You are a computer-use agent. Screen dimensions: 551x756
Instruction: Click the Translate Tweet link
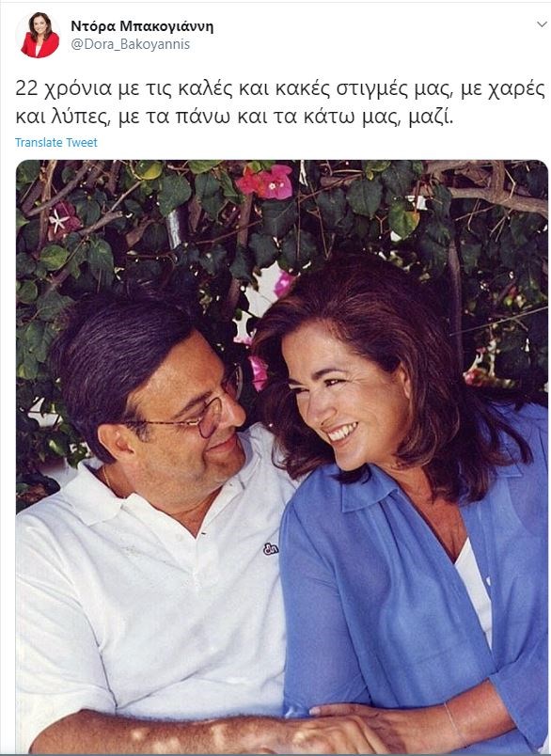pyautogui.click(x=55, y=143)
